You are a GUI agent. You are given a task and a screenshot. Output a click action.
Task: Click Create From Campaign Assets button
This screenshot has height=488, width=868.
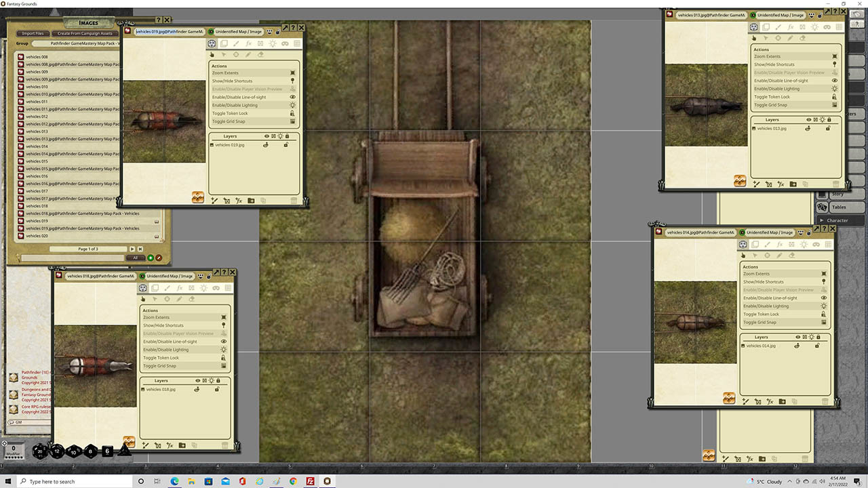(x=85, y=33)
